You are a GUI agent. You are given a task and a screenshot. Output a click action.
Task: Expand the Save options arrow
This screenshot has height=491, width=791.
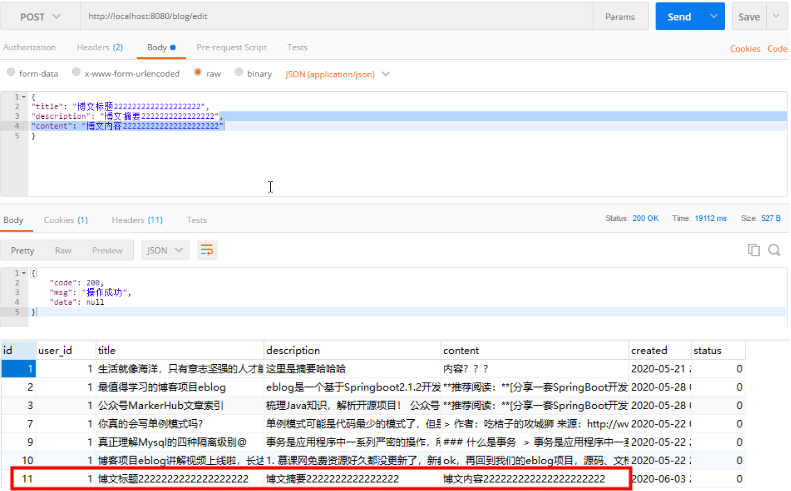tap(776, 17)
